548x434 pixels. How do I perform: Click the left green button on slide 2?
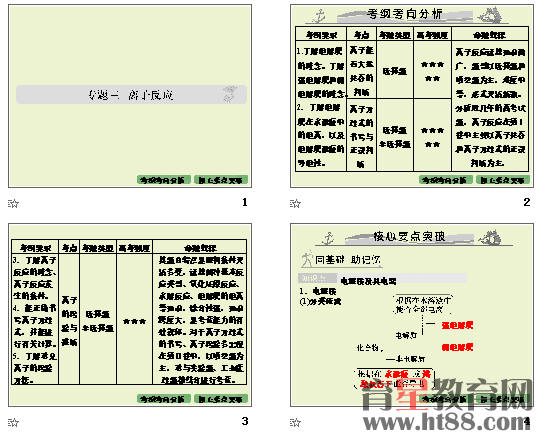pyautogui.click(x=446, y=180)
